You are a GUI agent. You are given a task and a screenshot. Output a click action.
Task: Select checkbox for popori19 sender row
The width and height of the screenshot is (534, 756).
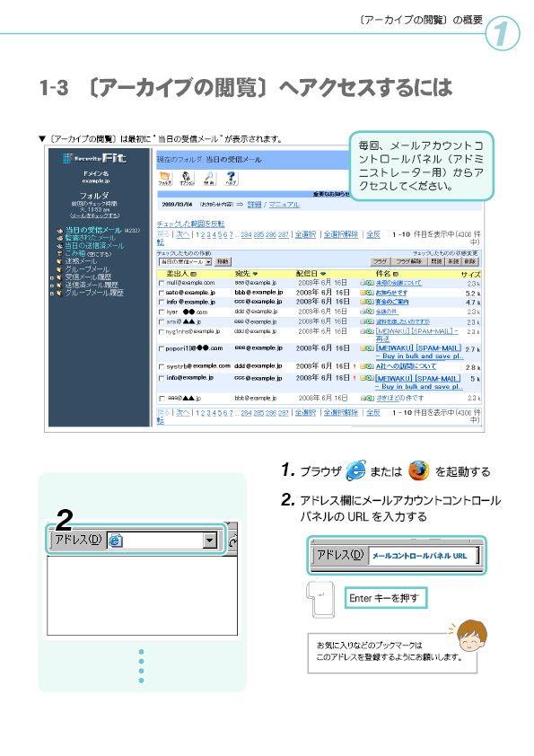162,348
